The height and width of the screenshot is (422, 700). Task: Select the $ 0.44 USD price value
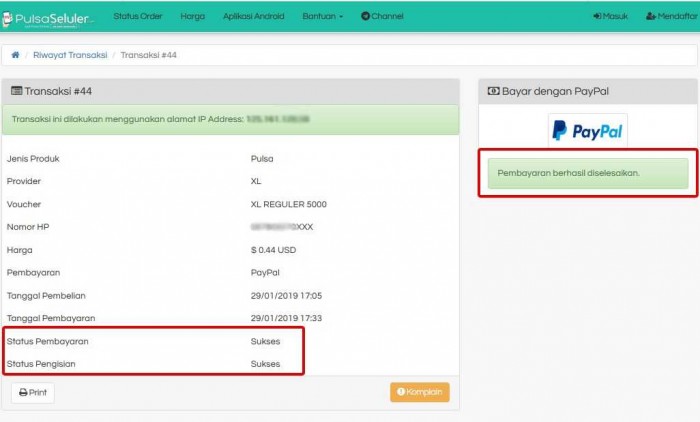coord(273,250)
